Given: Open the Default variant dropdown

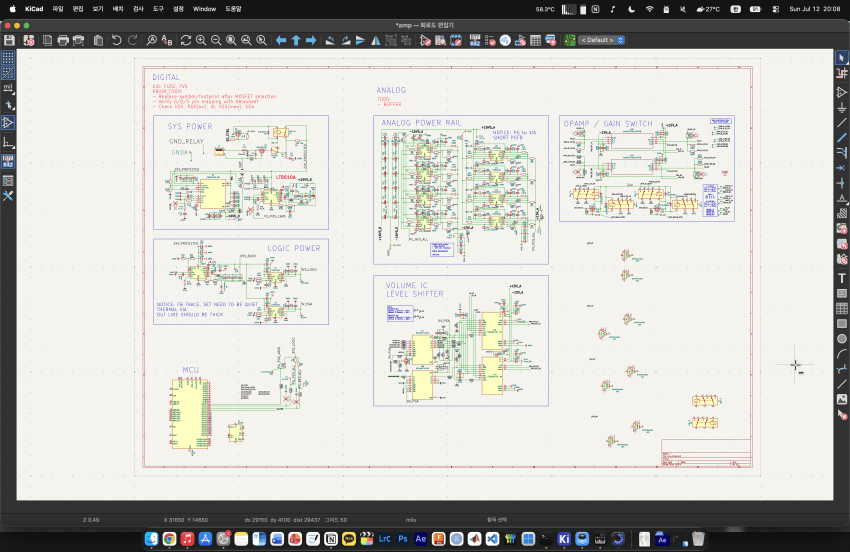Looking at the screenshot, I should (602, 40).
